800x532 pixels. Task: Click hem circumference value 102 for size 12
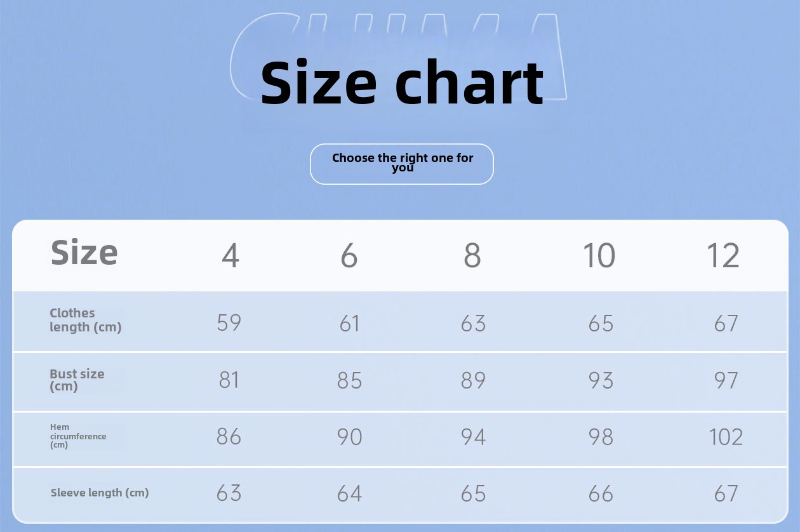pyautogui.click(x=726, y=437)
